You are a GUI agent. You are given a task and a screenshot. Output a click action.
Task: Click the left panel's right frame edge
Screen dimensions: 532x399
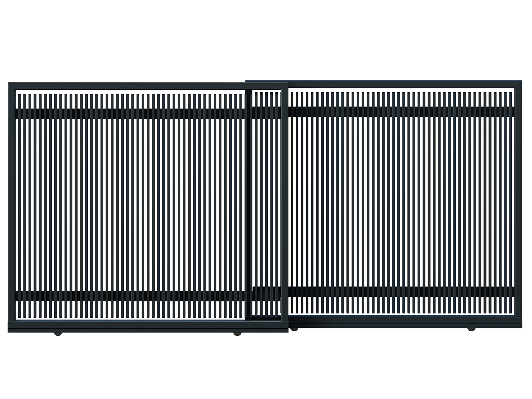click(x=285, y=205)
